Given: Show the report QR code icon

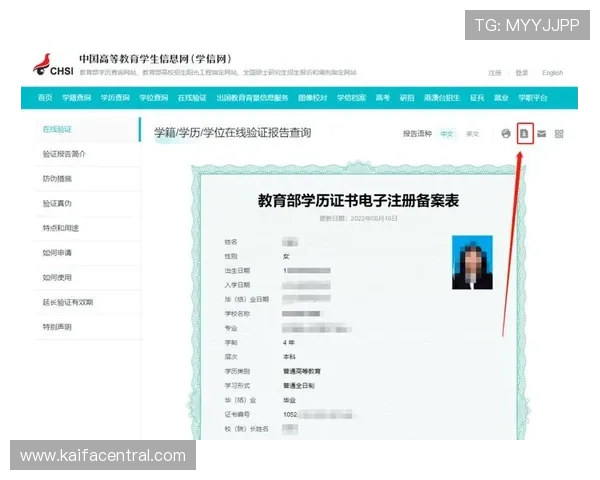Looking at the screenshot, I should click(x=559, y=134).
